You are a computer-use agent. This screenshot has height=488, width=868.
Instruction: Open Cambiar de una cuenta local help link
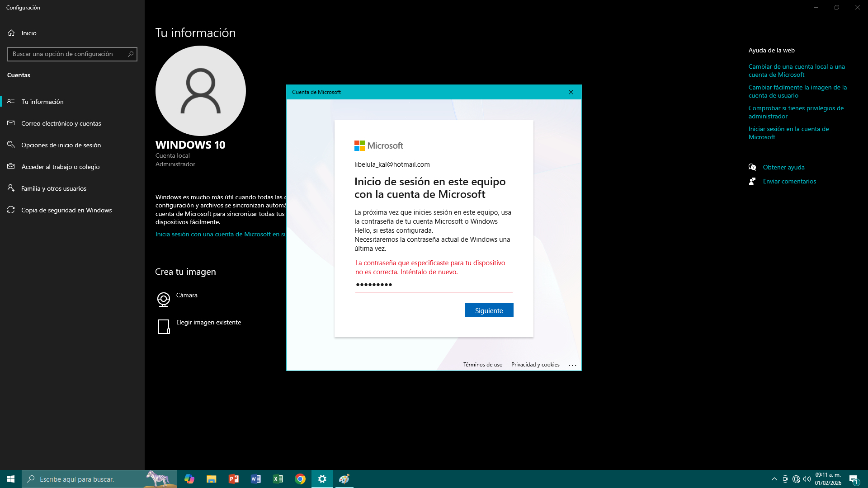pos(797,70)
